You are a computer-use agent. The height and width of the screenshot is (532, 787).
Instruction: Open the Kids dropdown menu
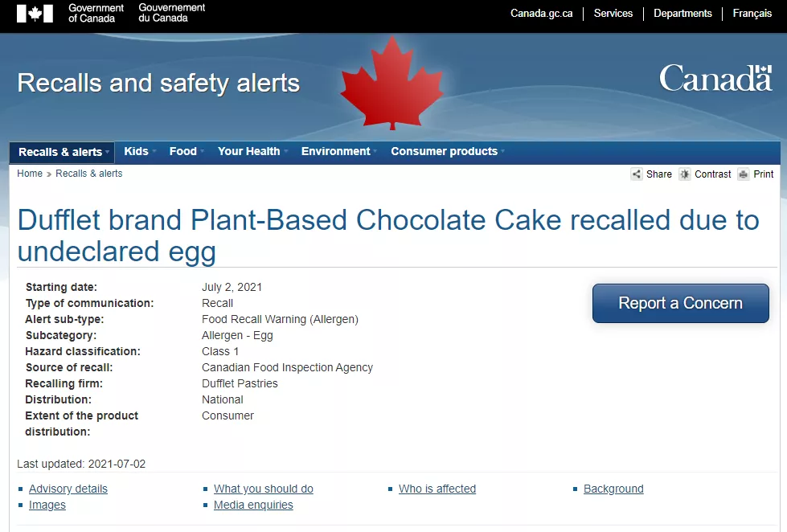click(138, 152)
